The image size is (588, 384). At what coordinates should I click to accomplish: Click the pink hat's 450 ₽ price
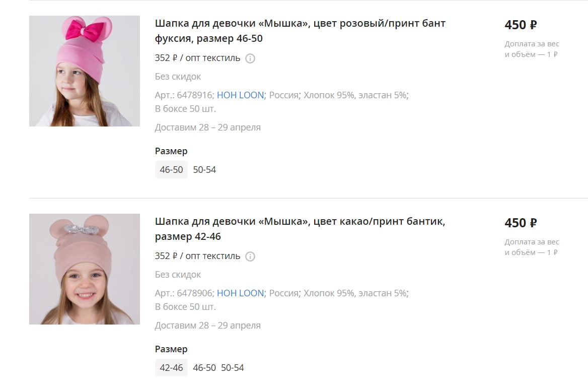tap(521, 25)
